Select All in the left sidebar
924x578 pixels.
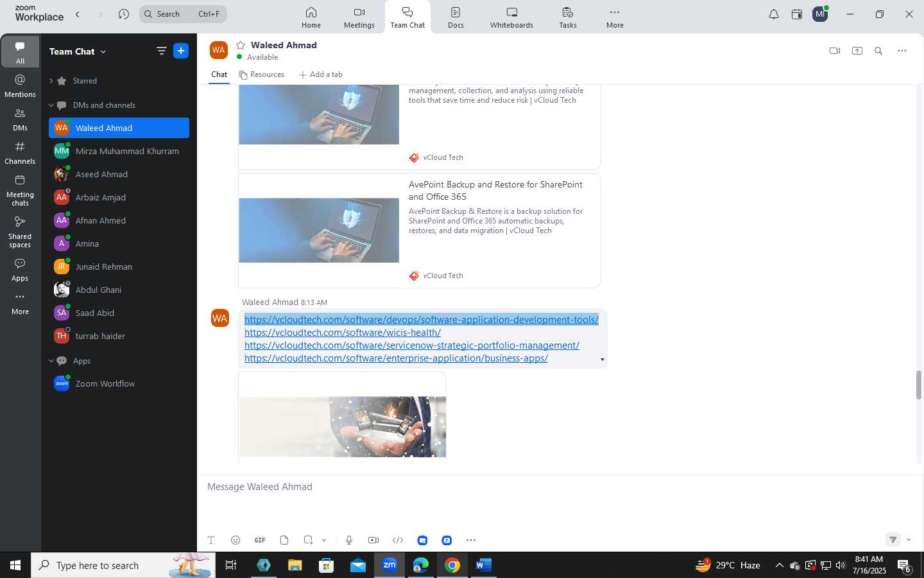(20, 52)
